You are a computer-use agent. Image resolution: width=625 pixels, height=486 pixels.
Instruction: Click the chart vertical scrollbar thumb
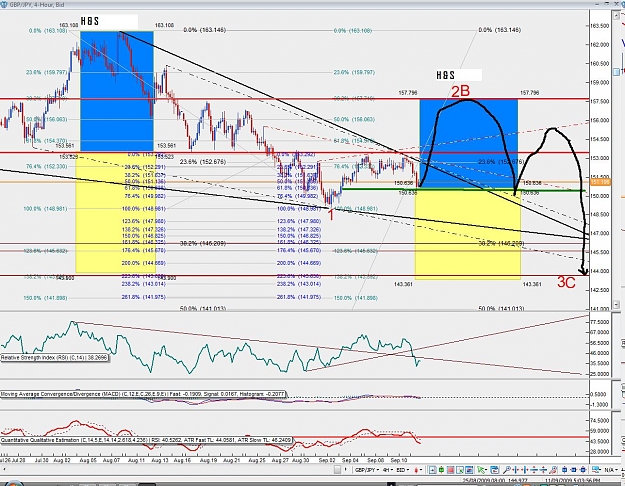point(616,72)
